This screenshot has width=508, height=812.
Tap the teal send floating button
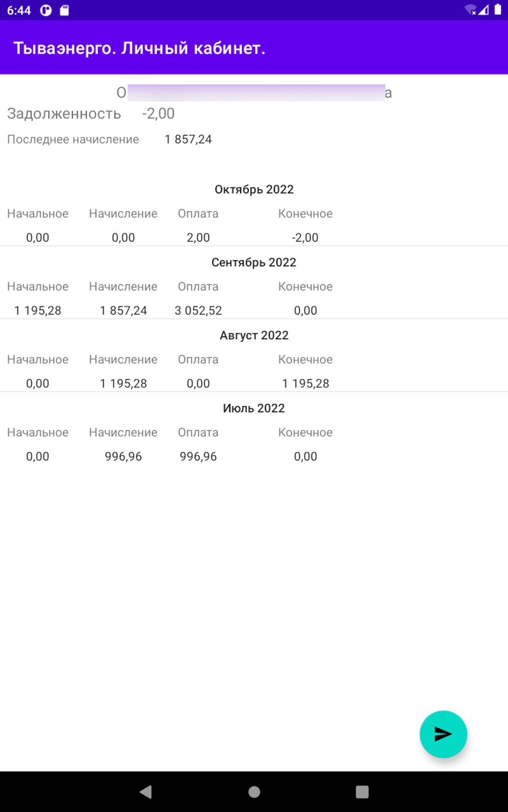tap(443, 734)
